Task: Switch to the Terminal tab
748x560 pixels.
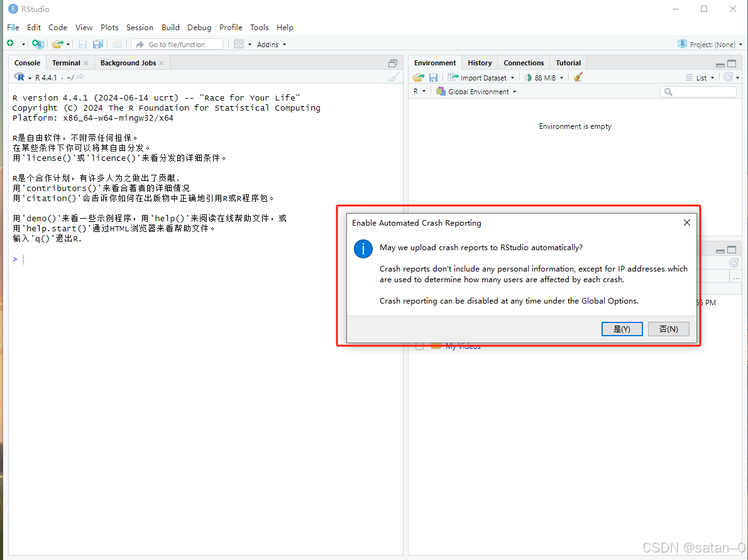Action: (x=66, y=63)
